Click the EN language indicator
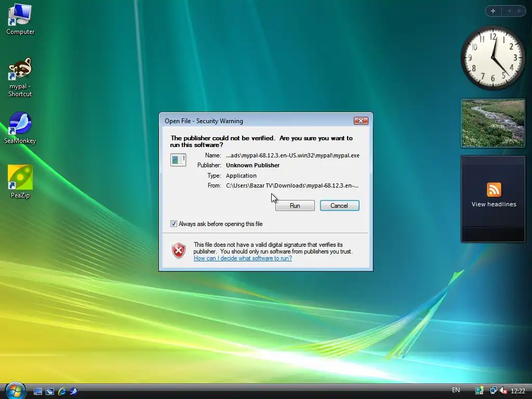532x399 pixels. (x=456, y=390)
